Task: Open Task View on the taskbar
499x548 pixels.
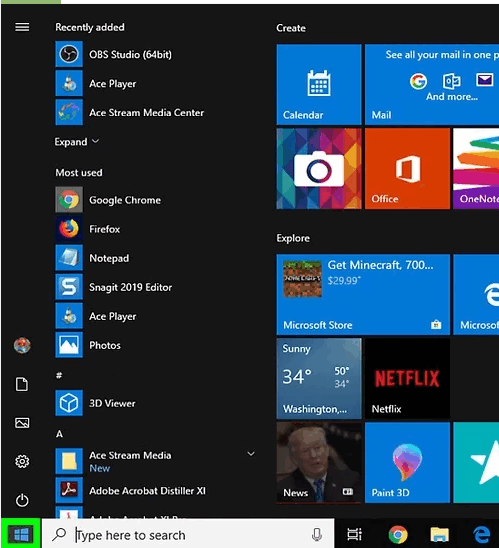Action: [x=354, y=534]
